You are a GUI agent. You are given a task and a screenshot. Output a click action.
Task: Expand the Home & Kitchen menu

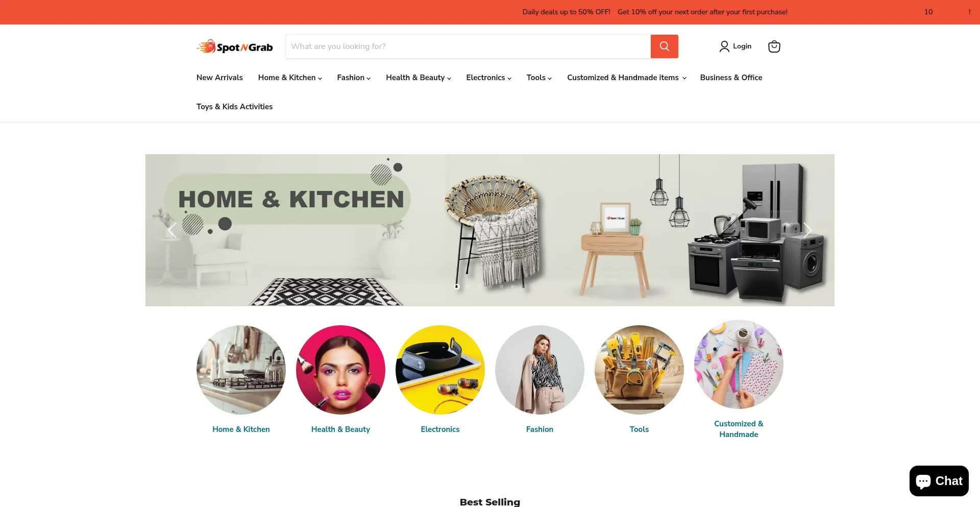(x=290, y=78)
